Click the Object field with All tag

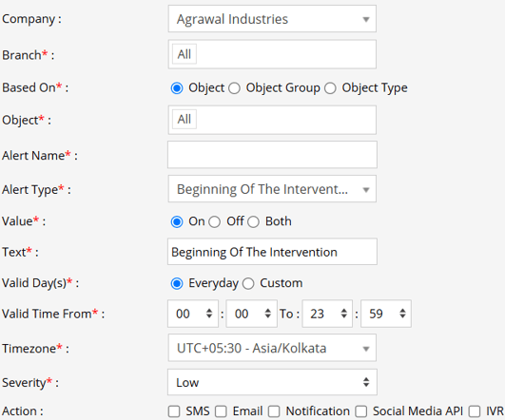[272, 120]
